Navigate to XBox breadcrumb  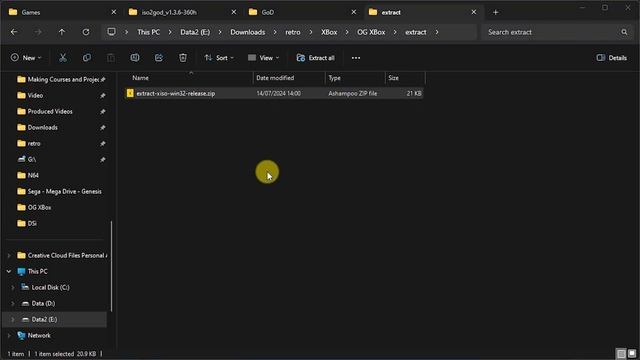(x=329, y=32)
